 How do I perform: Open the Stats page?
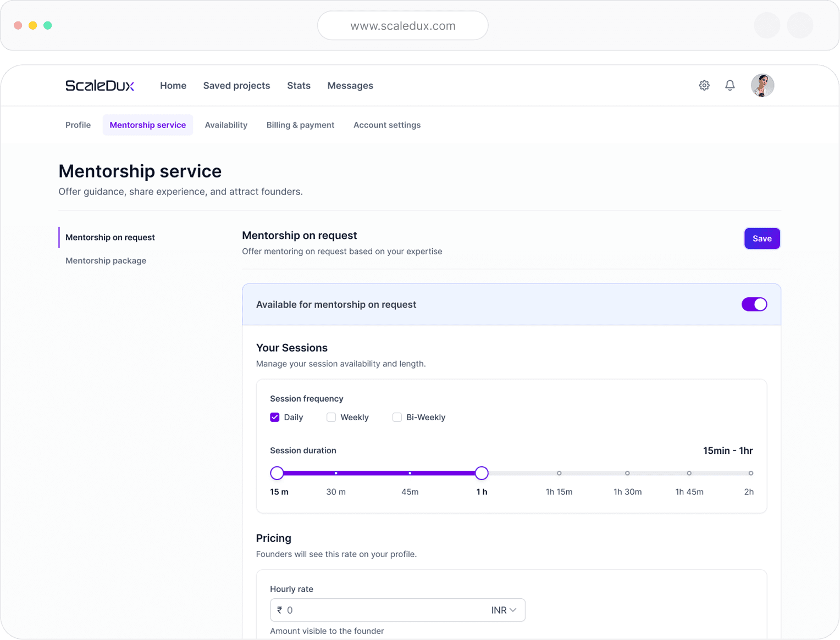click(299, 86)
